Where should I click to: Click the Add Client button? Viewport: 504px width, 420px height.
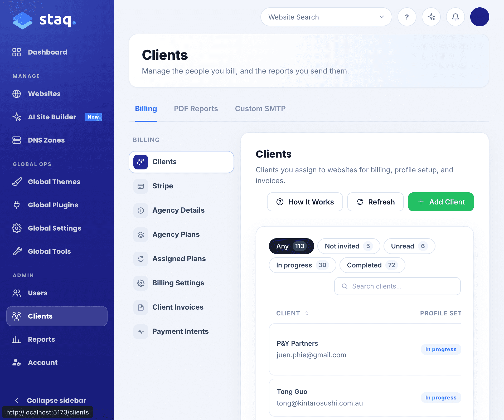(441, 202)
